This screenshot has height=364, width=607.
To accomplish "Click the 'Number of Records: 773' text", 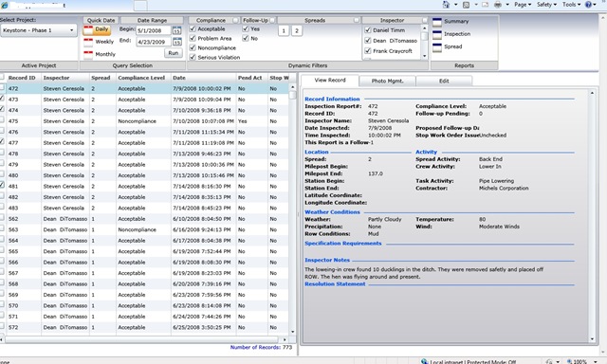I will coord(261,347).
